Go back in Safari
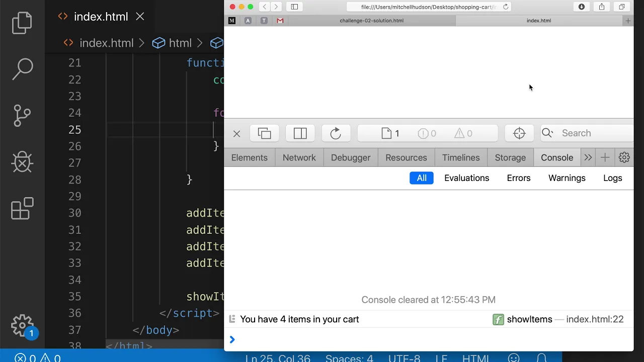 [265, 7]
